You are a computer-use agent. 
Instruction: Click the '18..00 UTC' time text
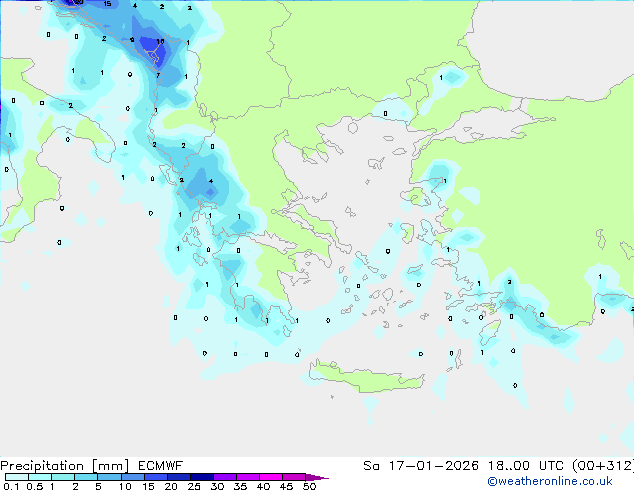coord(526,466)
